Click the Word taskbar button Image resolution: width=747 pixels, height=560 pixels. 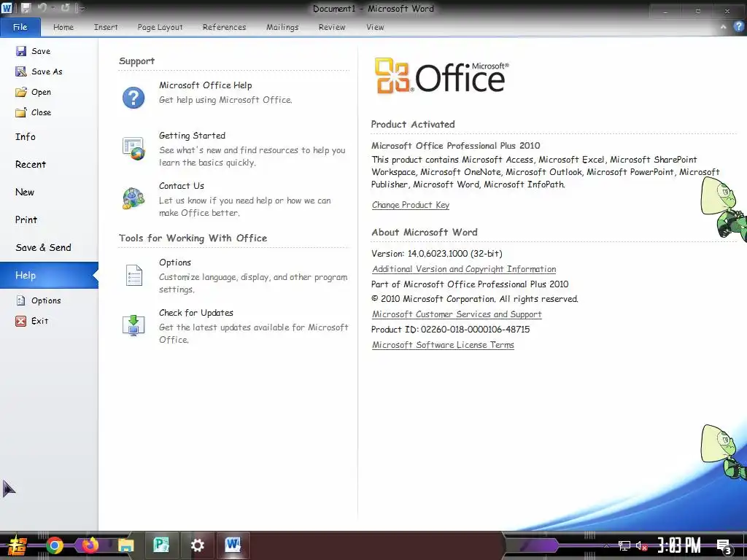coord(233,544)
